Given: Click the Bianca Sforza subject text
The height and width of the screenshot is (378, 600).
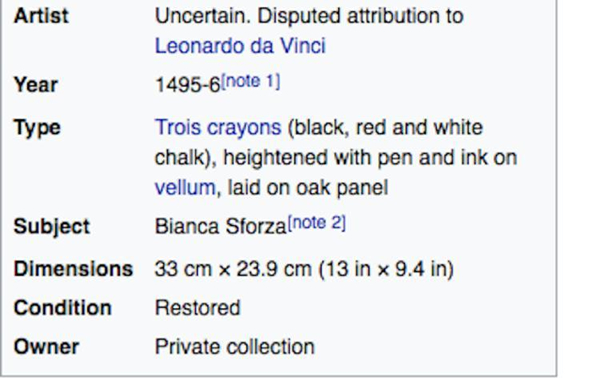Looking at the screenshot, I should (x=221, y=226).
